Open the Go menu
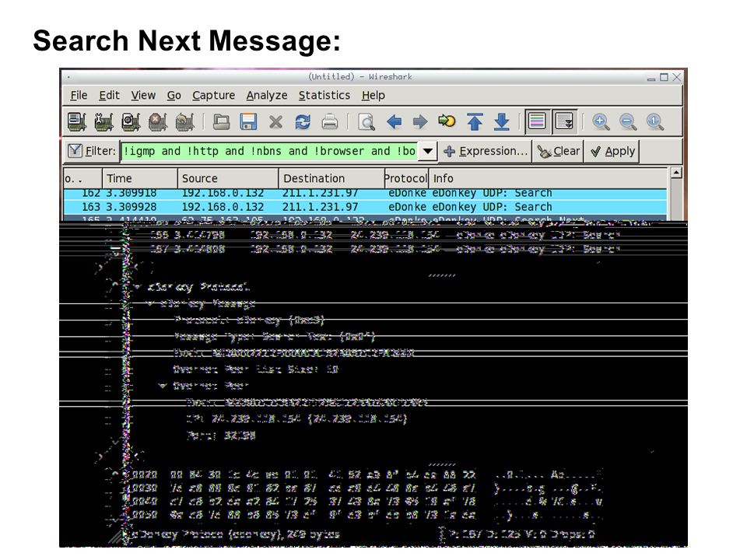Viewport: 747px width, 560px height. click(174, 95)
